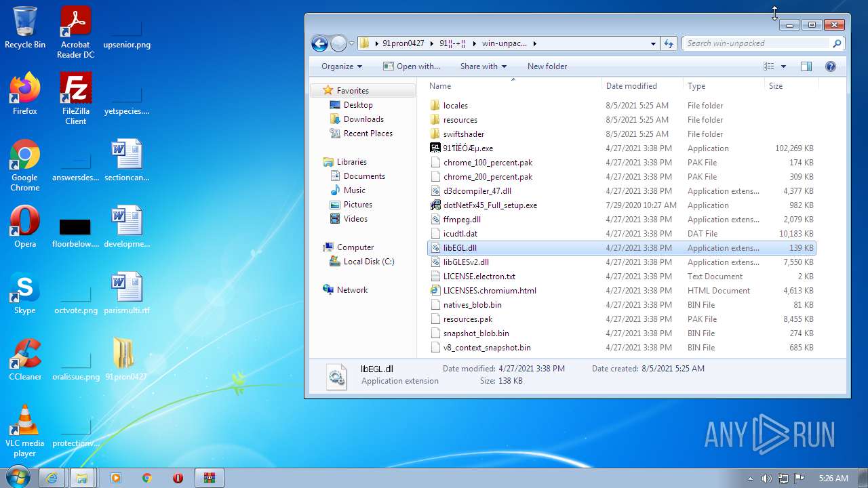Open Internet Explorer from taskbar

(x=52, y=478)
